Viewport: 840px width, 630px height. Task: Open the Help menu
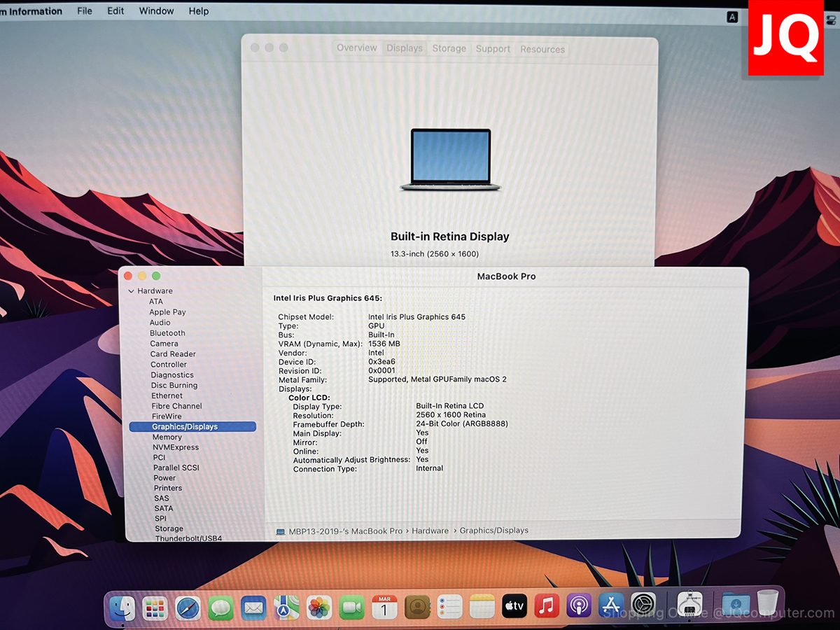199,11
